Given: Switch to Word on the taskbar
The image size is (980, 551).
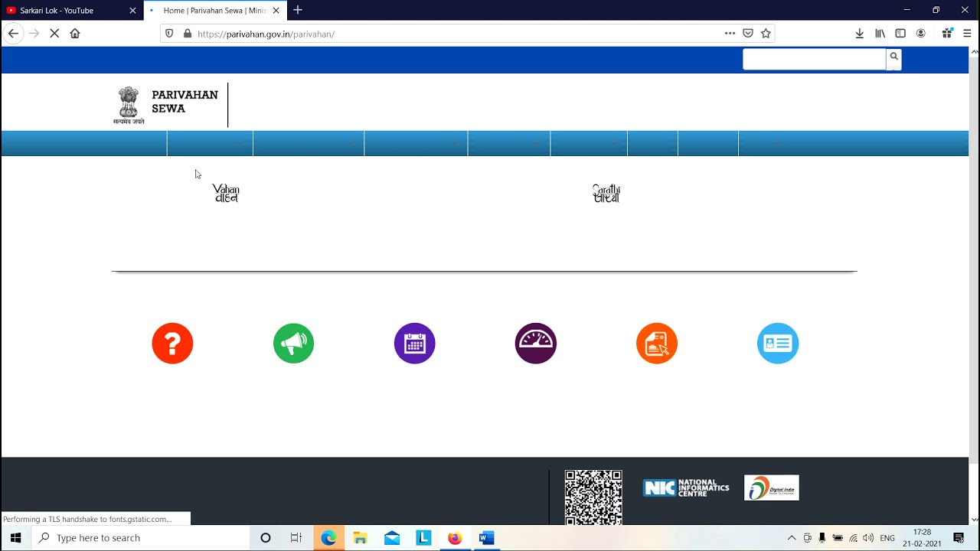Looking at the screenshot, I should [486, 538].
